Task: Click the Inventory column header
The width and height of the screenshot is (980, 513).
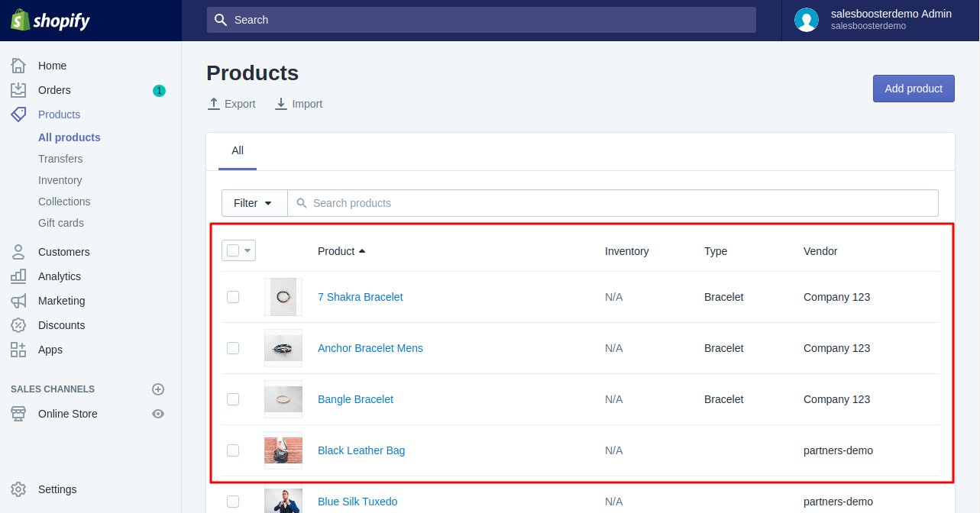Action: (x=626, y=251)
